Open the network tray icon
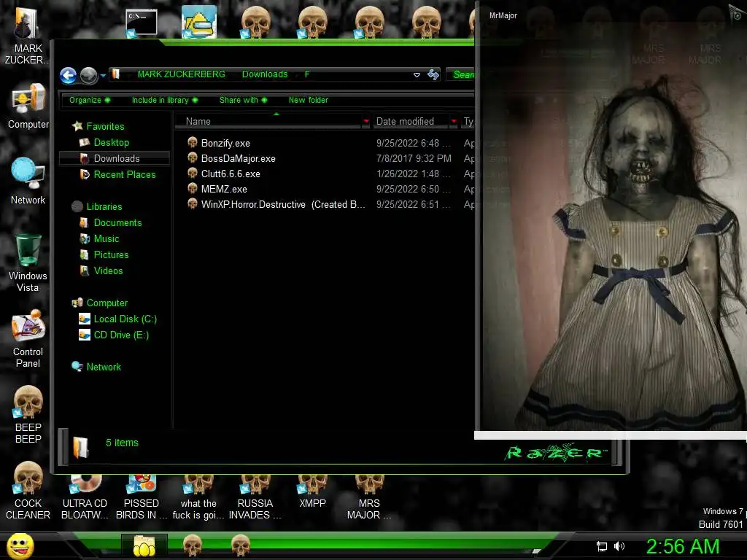Screen dimensions: 747x560 click(x=602, y=546)
